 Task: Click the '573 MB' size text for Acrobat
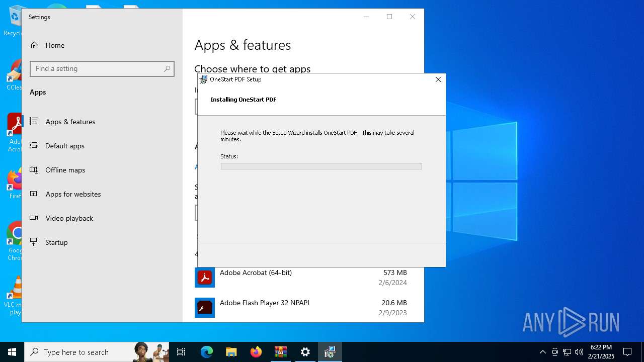tap(394, 273)
